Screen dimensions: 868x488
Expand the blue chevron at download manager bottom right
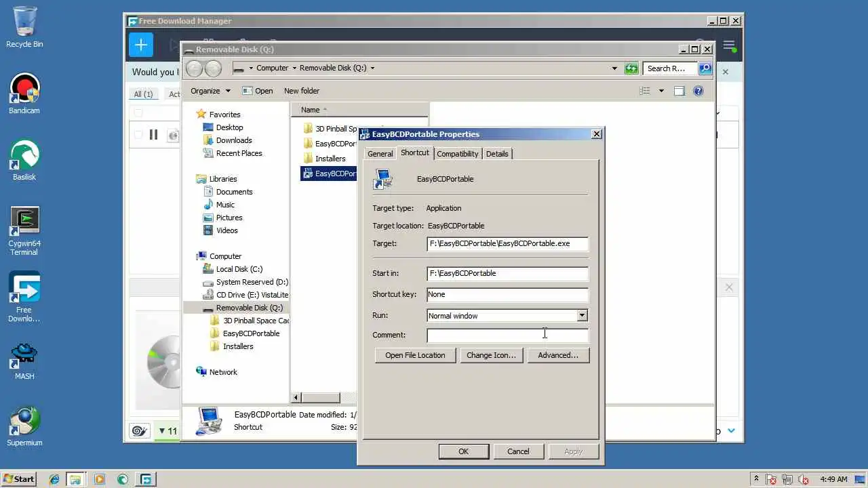[x=732, y=431]
